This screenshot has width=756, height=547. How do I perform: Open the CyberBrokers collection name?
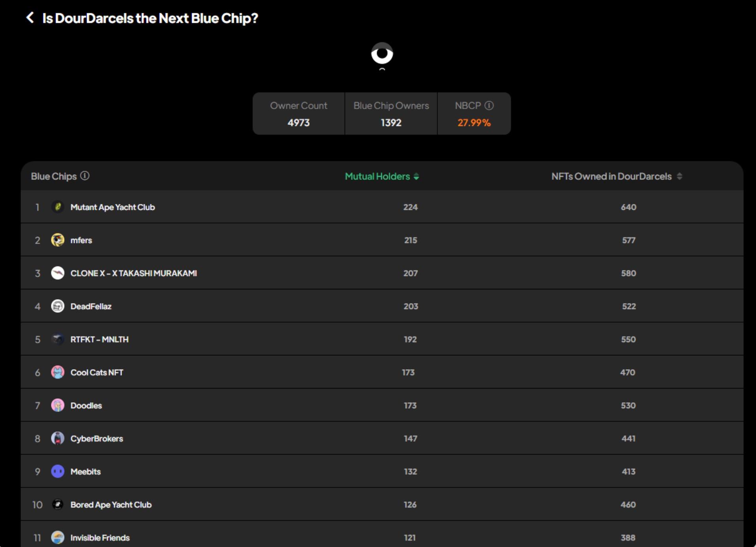(97, 439)
